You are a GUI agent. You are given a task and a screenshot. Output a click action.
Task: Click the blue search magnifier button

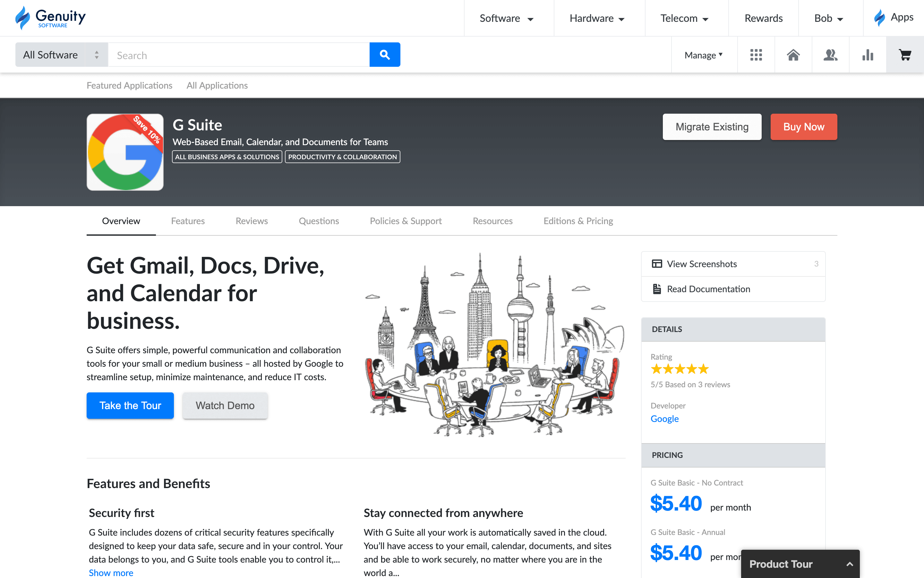(384, 55)
